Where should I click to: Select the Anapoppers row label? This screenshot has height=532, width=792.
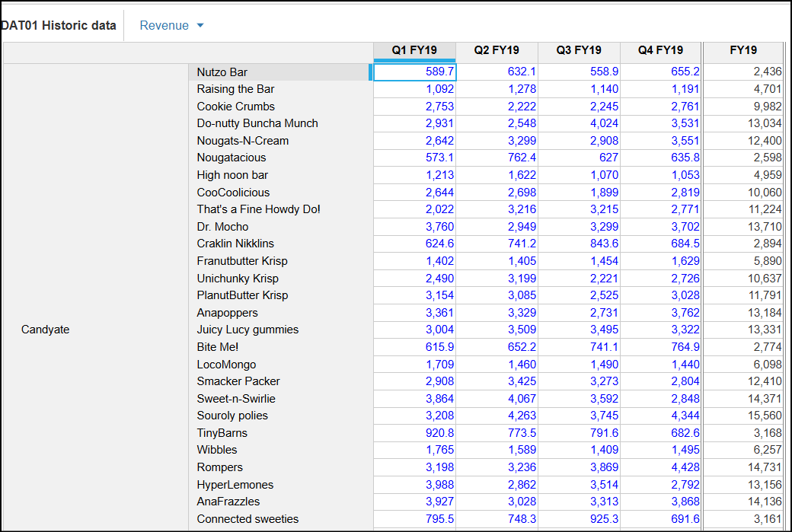click(x=281, y=313)
